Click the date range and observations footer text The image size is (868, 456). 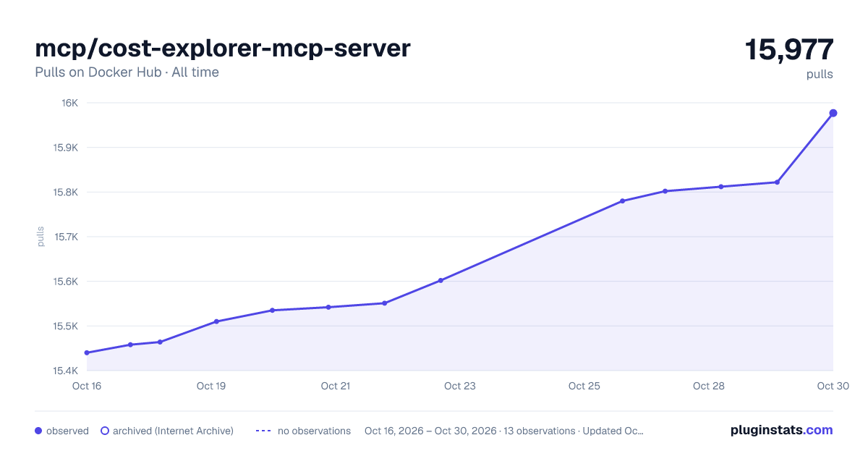504,431
